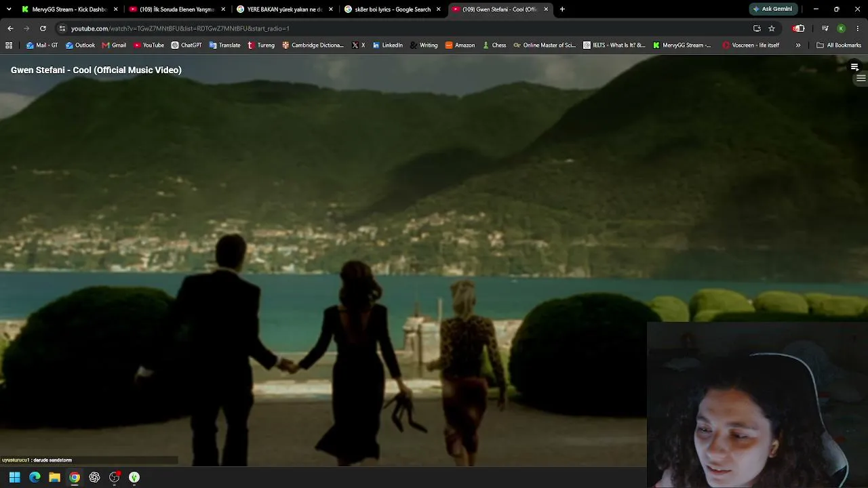Open the apps grid in bookmarks bar
This screenshot has width=868, height=488.
click(9, 45)
